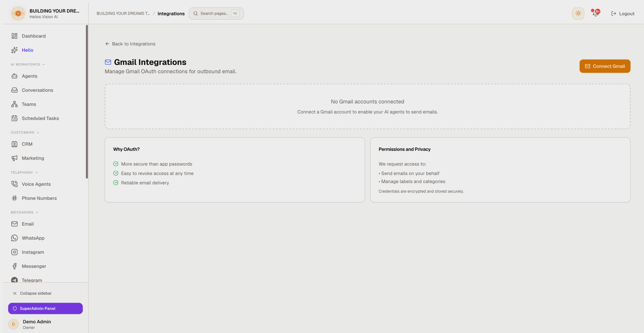
Task: Open the Dashboard icon in sidebar
Action: (14, 36)
